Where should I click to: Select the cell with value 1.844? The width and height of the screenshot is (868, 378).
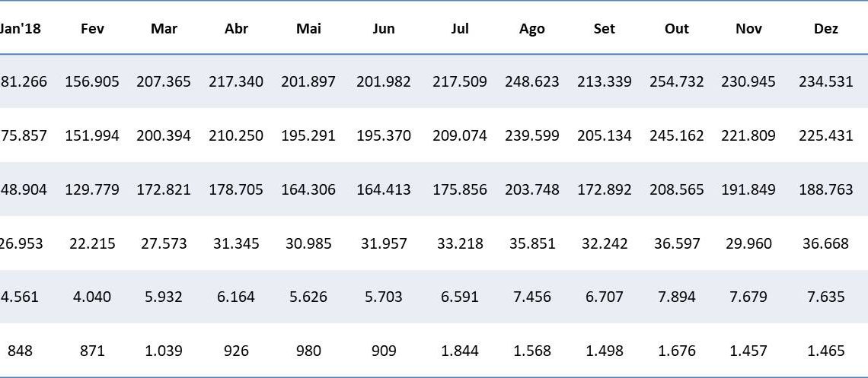pyautogui.click(x=460, y=351)
